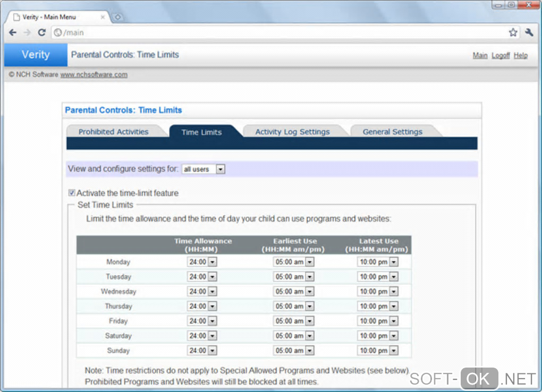The width and height of the screenshot is (542, 392).
Task: Open the General Settings tab
Action: [392, 132]
